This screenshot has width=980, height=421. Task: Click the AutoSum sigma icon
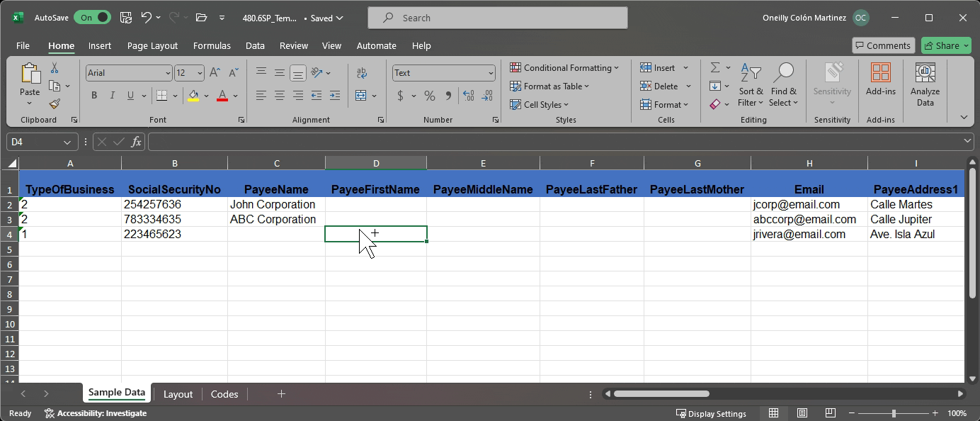coord(715,67)
